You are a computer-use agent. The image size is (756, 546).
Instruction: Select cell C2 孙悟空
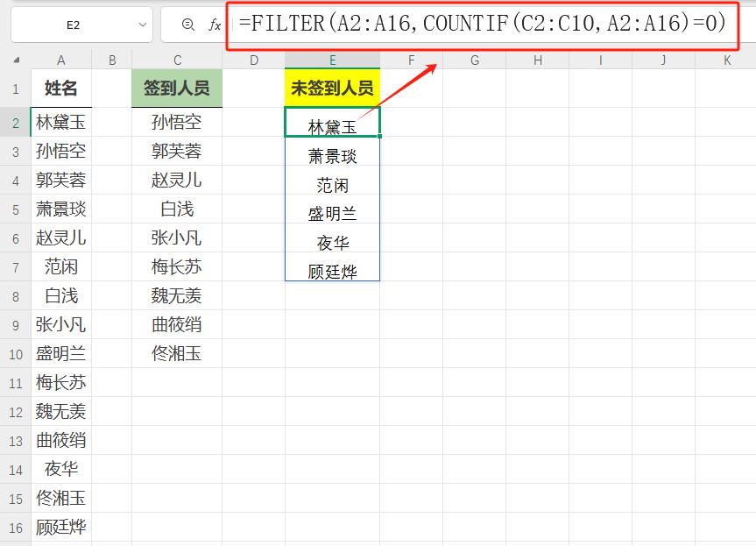tap(177, 122)
